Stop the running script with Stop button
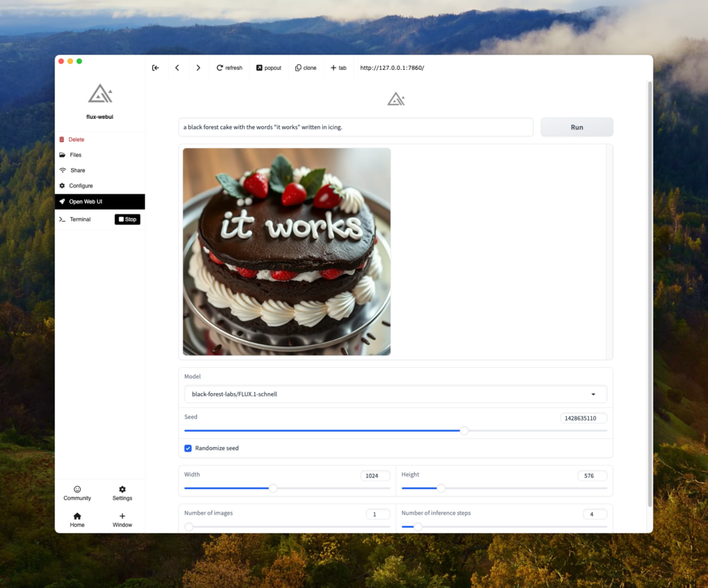The image size is (708, 588). tap(127, 219)
